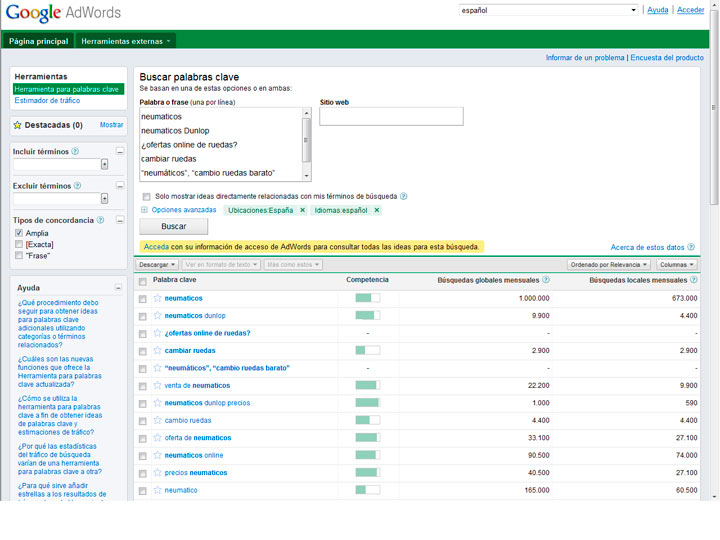Enable the [Exacta] match type checkbox
Screen dimensions: 720x540
[19, 244]
